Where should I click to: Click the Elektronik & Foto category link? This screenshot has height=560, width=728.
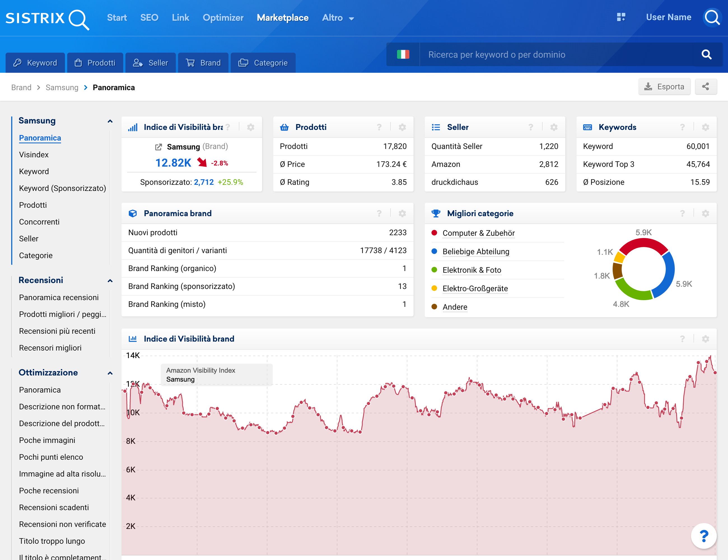(472, 270)
